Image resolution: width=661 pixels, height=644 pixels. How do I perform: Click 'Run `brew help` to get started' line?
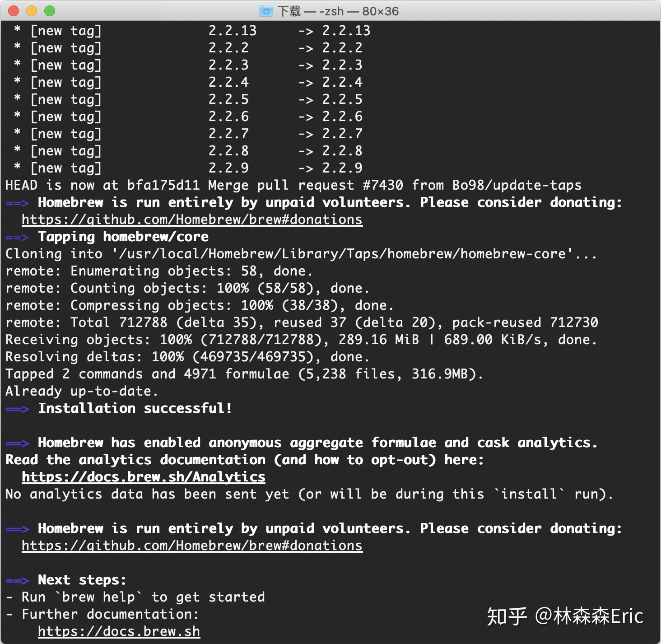(135, 597)
